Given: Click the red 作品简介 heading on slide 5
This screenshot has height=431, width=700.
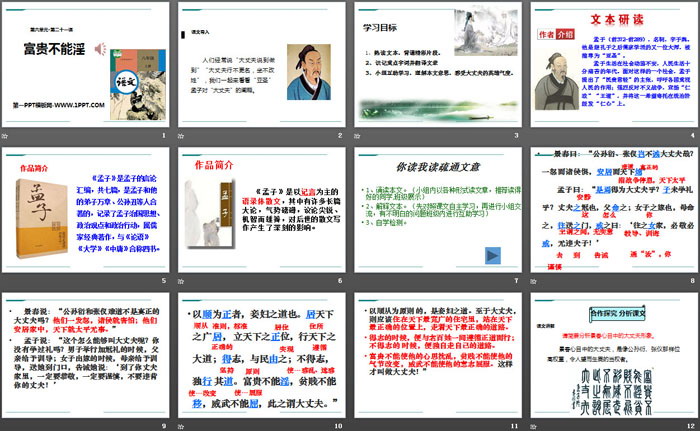Looking at the screenshot, I should click(34, 168).
